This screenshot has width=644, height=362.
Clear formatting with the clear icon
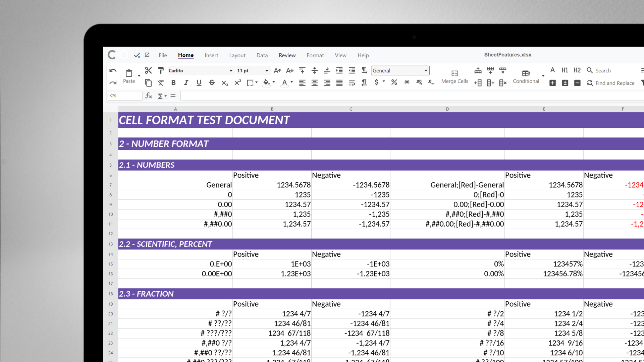click(x=161, y=83)
